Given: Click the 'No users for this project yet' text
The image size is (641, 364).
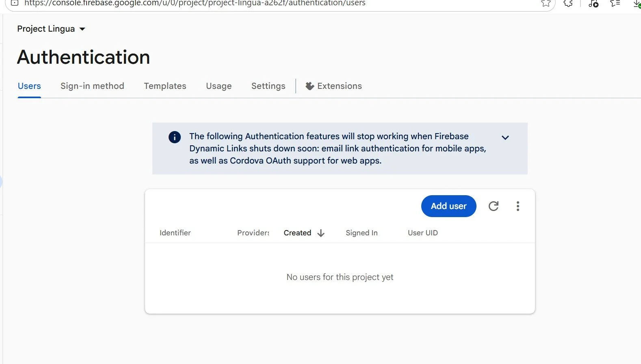Looking at the screenshot, I should click(x=340, y=277).
